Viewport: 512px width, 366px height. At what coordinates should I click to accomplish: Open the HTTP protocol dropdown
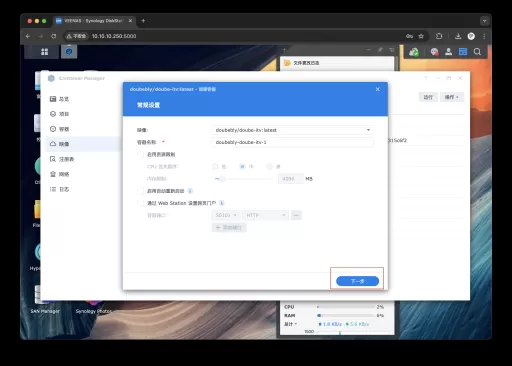pyautogui.click(x=266, y=215)
